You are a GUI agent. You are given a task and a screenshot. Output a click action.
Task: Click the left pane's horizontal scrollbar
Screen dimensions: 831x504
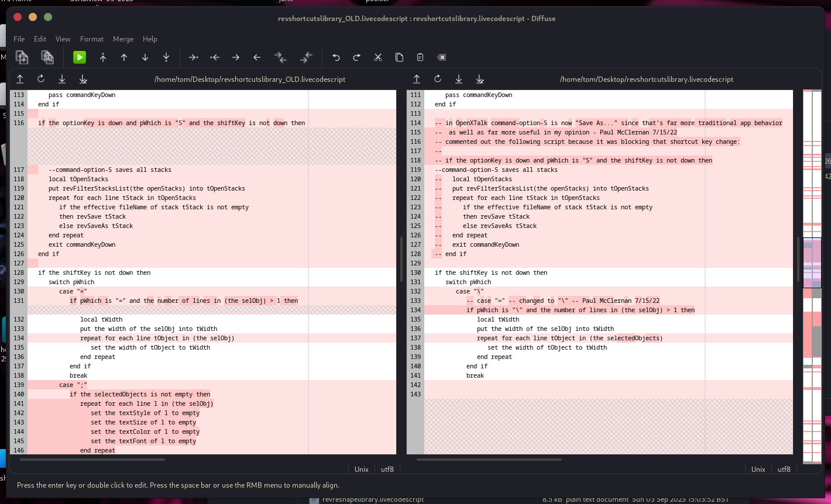[92, 460]
